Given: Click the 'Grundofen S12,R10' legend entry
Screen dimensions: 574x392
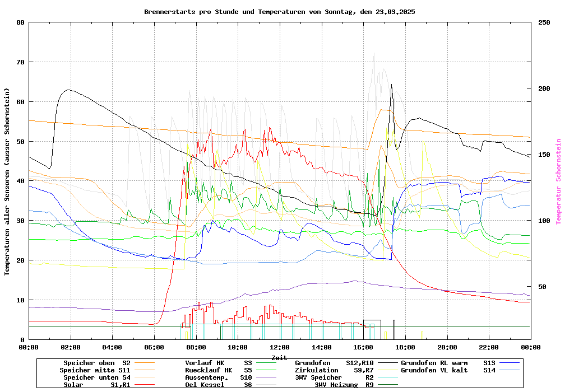Looking at the screenshot, I should click(x=334, y=363).
